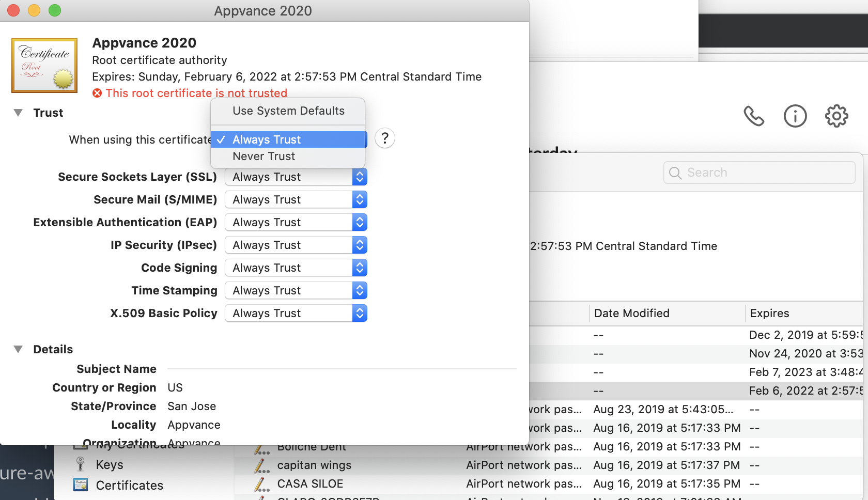Sort by the Expires column header
Screen dimensions: 868x500
coord(769,313)
